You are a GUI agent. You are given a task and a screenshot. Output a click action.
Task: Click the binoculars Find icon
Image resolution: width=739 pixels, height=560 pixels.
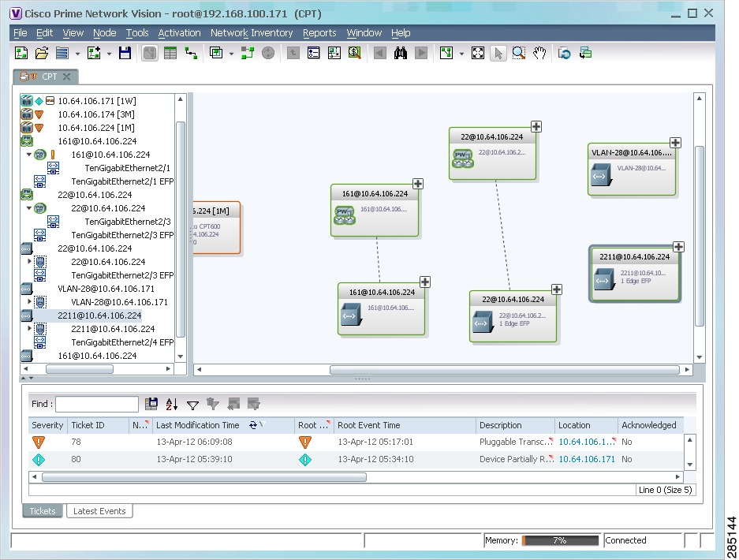click(x=400, y=53)
